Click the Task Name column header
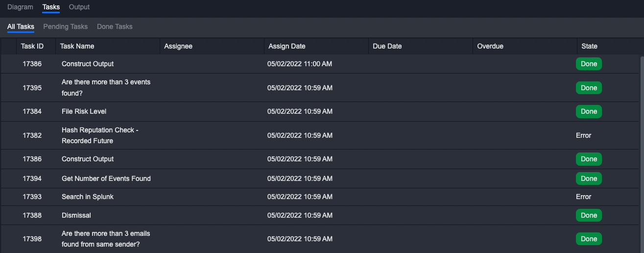This screenshot has height=253, width=644. [77, 46]
